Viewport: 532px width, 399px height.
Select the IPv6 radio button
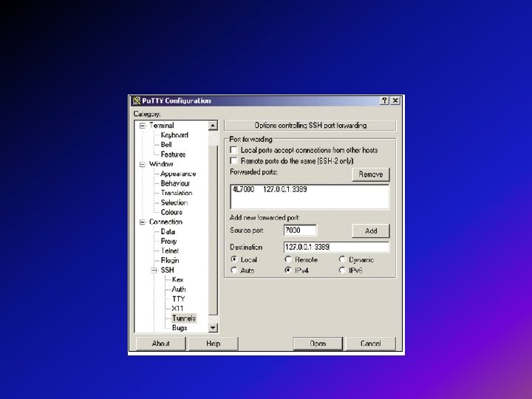point(342,270)
